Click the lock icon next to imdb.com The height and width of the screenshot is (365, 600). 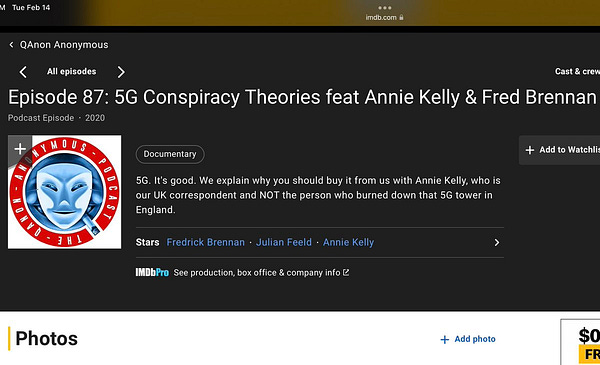click(x=401, y=17)
